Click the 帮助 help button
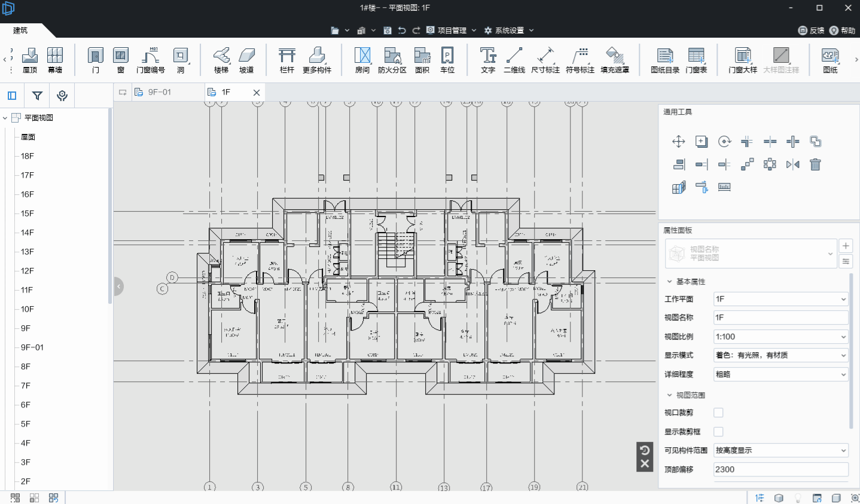 843,30
